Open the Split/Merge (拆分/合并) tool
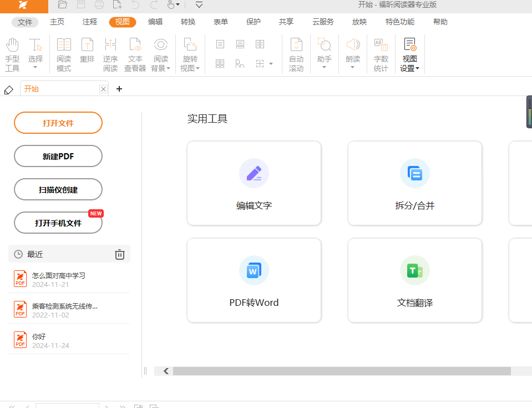 [415, 183]
